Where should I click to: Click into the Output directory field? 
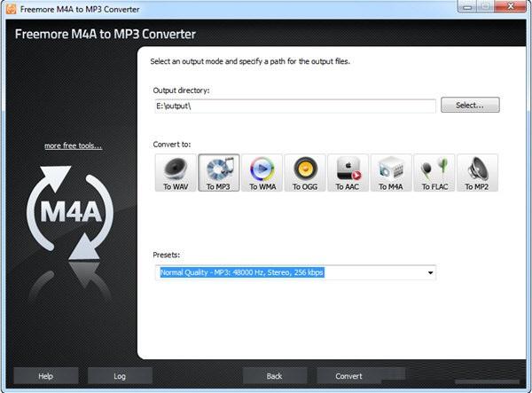pyautogui.click(x=295, y=106)
